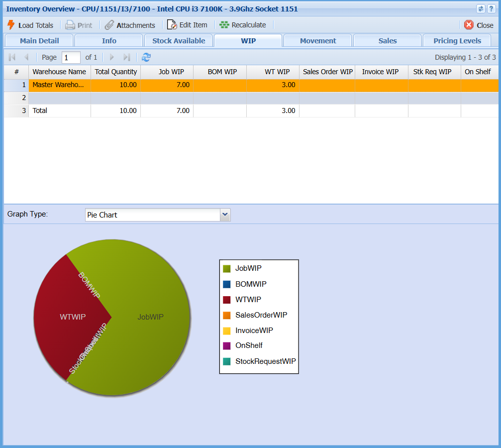Click the window refresh icon in the title bar
The width and height of the screenshot is (501, 448).
click(481, 9)
